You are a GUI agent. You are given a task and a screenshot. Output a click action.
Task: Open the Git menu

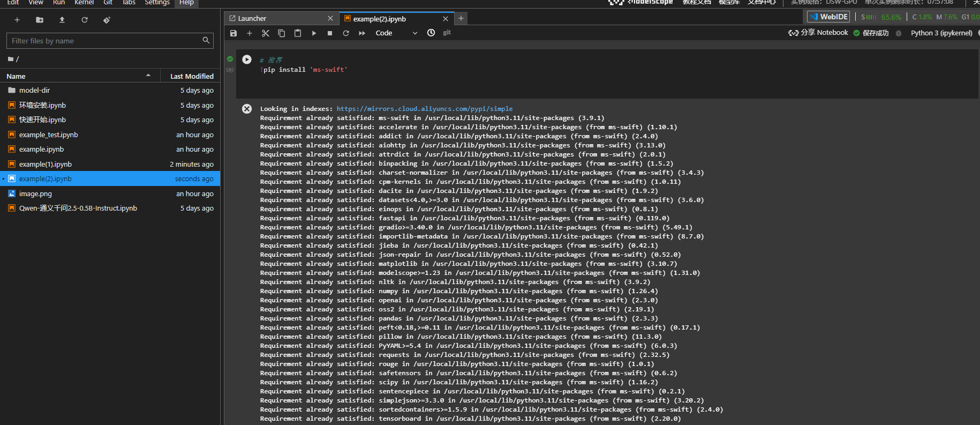coord(108,3)
